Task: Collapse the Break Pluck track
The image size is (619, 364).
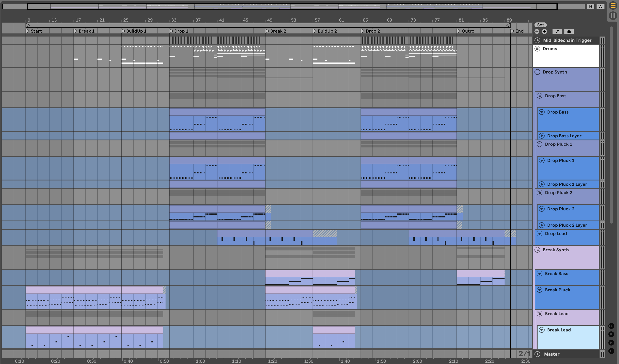Action: [539, 290]
